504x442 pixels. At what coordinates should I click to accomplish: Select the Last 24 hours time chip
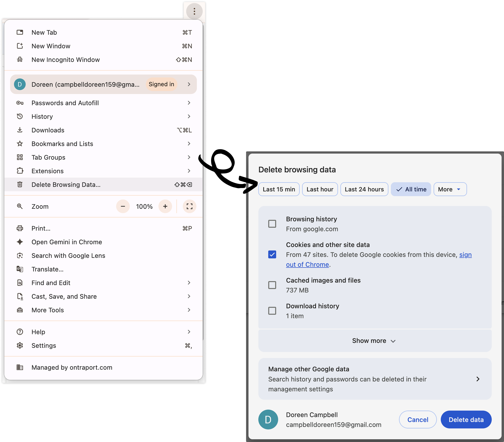click(x=364, y=189)
